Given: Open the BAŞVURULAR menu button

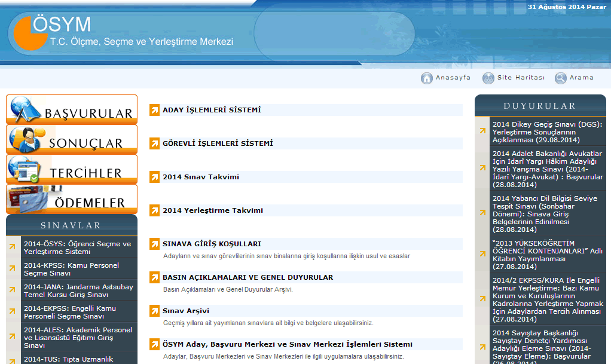Looking at the screenshot, I should point(72,109).
